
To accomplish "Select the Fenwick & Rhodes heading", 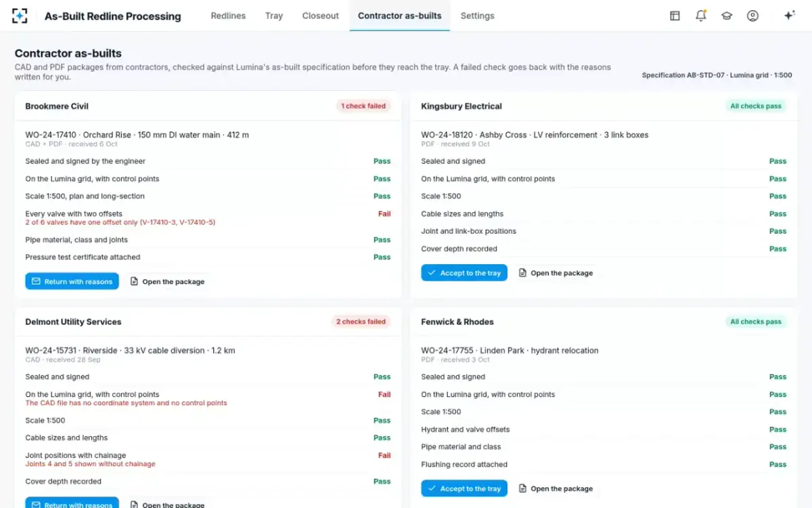I will pyautogui.click(x=457, y=322).
